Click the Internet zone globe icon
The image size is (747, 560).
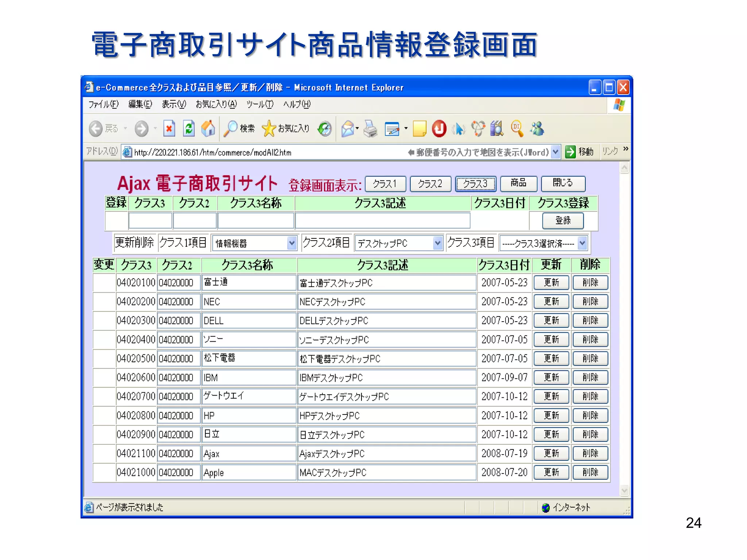click(546, 508)
